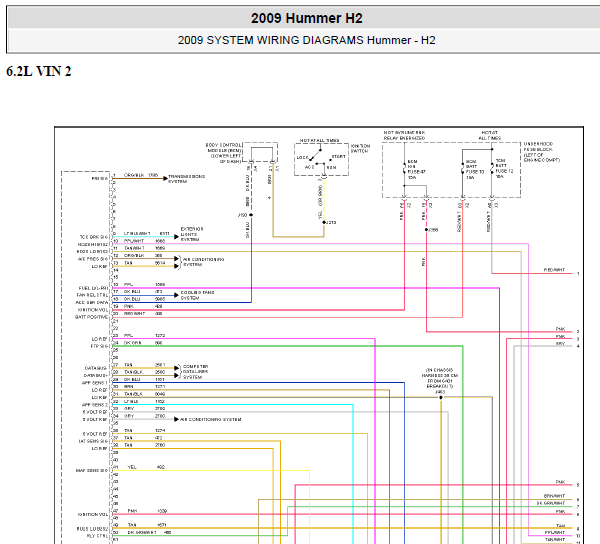Select the '6.2L VIN 2' section heading

tap(39, 71)
